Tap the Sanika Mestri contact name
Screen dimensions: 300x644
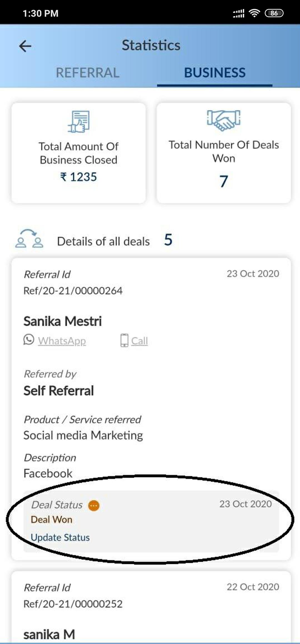pyautogui.click(x=62, y=321)
